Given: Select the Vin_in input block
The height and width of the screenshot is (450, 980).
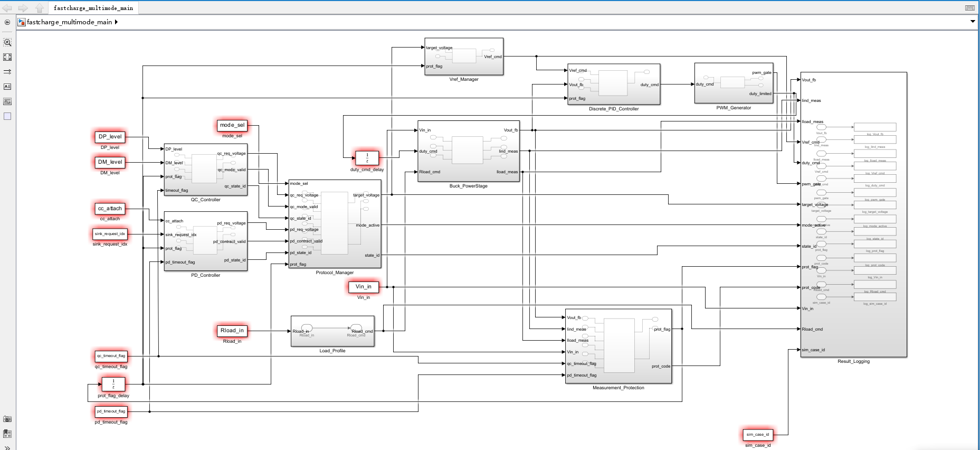Looking at the screenshot, I should pos(363,287).
